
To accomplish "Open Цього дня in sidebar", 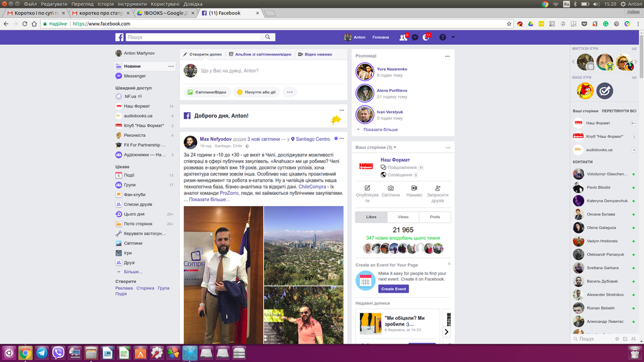I will (134, 214).
